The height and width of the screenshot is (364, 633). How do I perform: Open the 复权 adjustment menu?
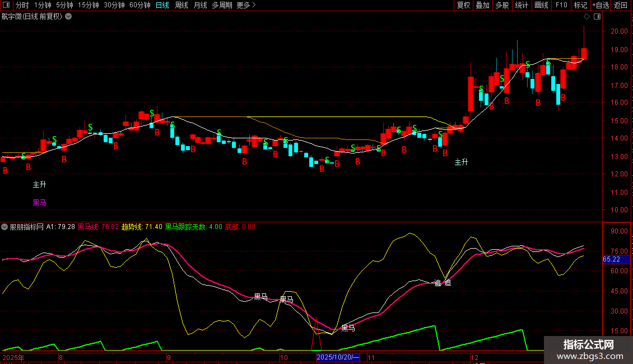point(463,5)
